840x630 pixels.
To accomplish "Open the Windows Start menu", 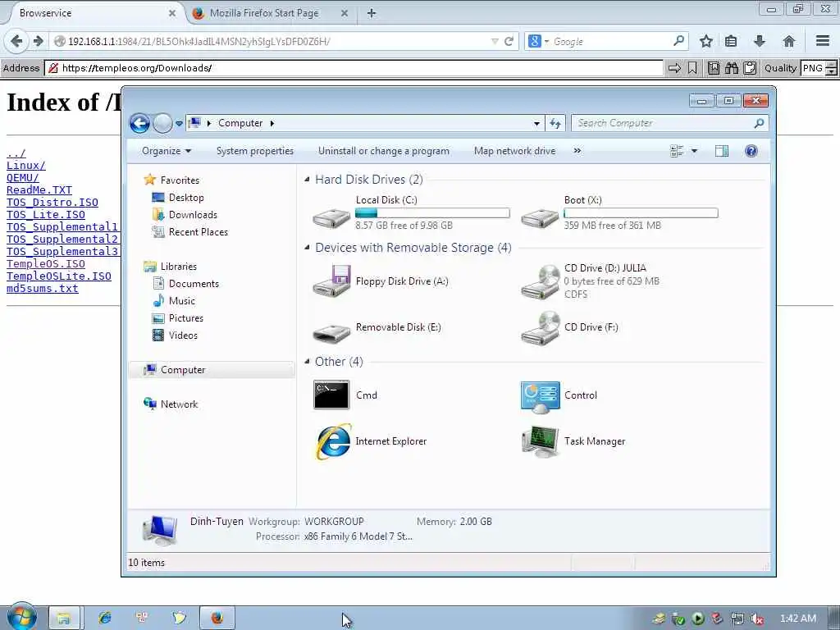I will [21, 617].
